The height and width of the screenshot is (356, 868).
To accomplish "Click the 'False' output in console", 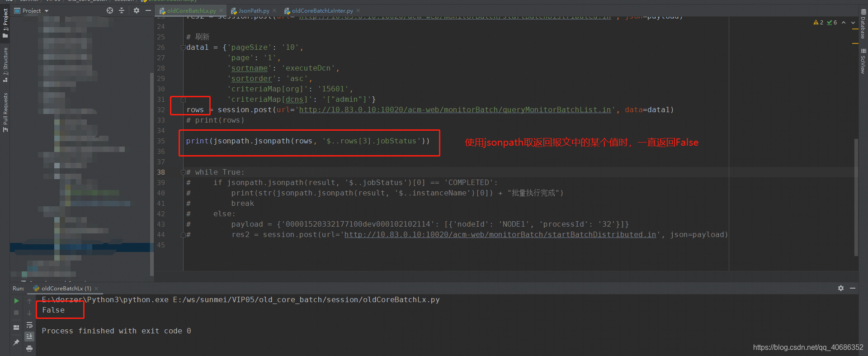I will (53, 310).
